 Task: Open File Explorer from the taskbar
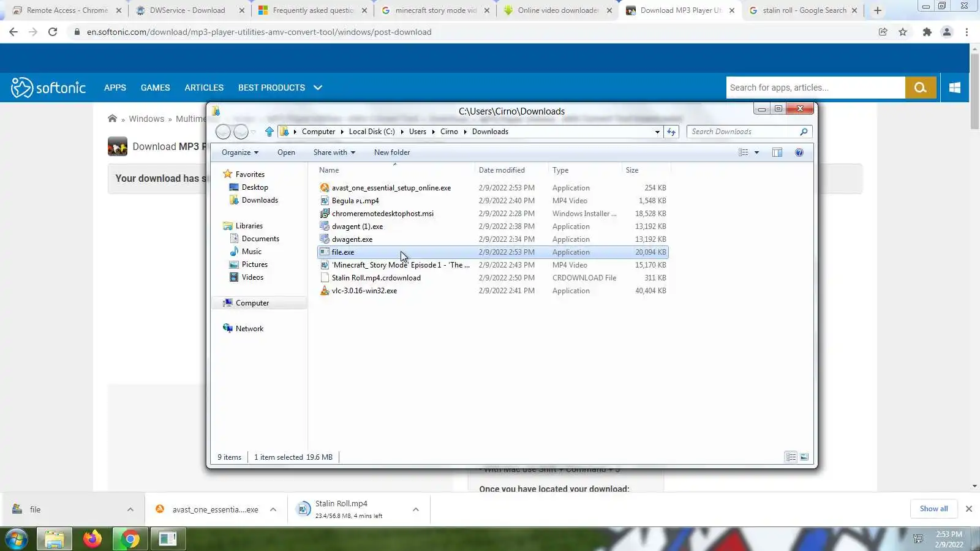click(x=55, y=539)
